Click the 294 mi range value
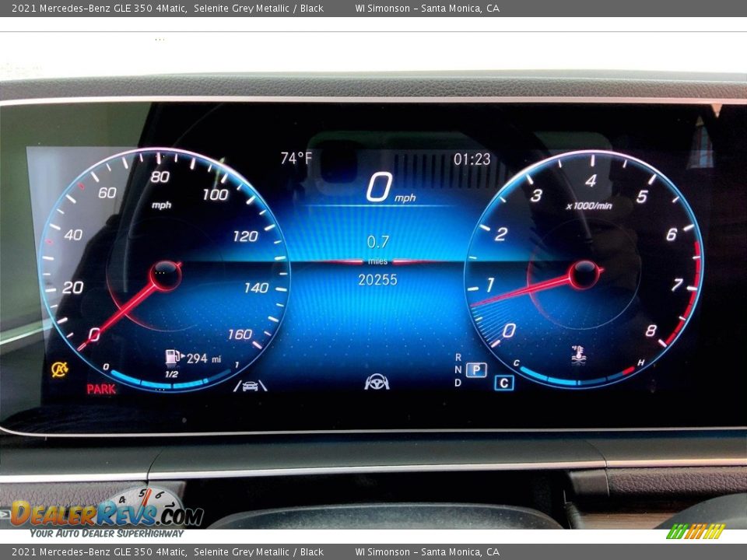The width and height of the screenshot is (747, 560). point(203,358)
